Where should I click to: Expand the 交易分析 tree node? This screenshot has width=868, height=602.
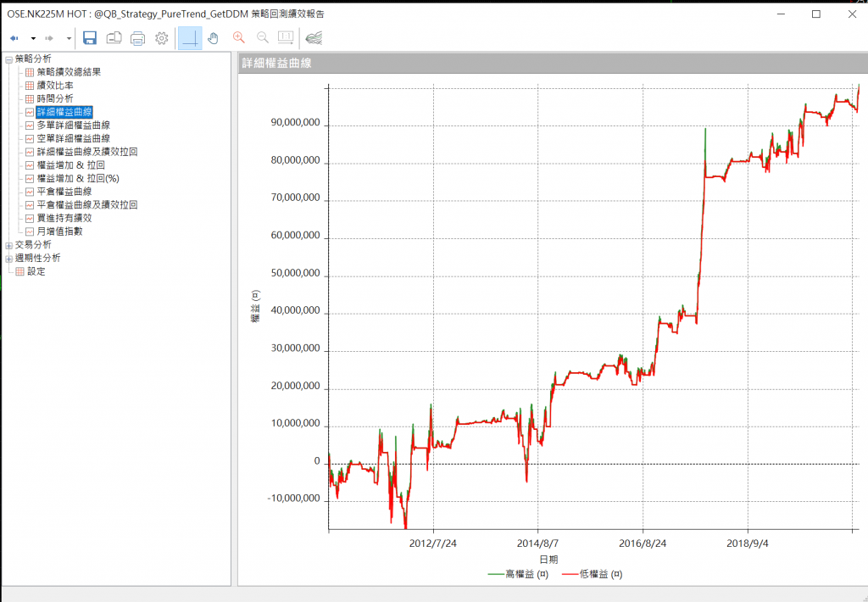tap(8, 245)
